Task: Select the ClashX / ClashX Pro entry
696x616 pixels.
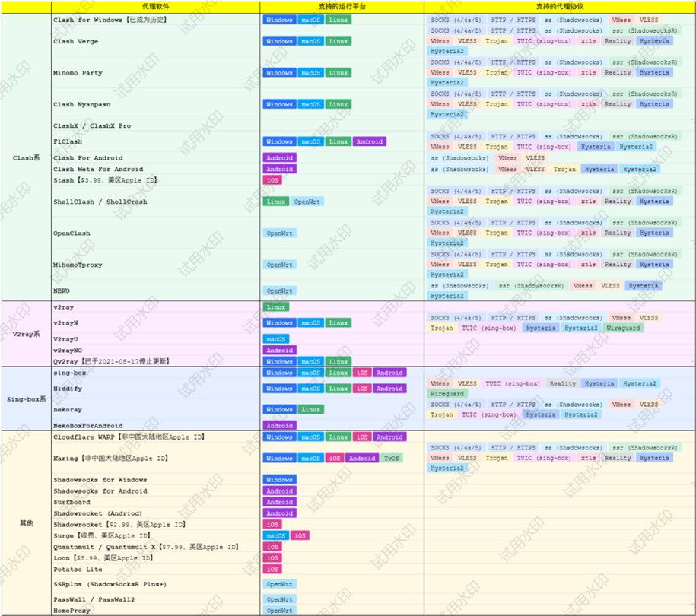Action: [x=91, y=125]
